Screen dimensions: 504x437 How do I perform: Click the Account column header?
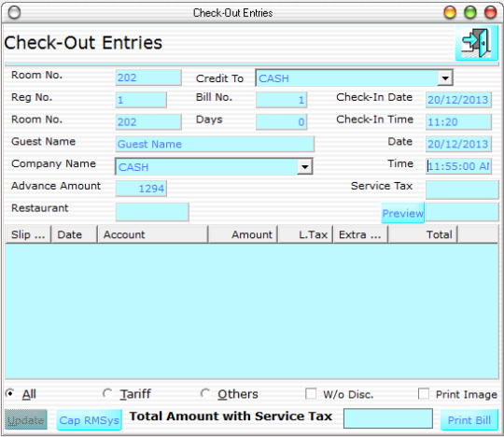click(x=153, y=234)
